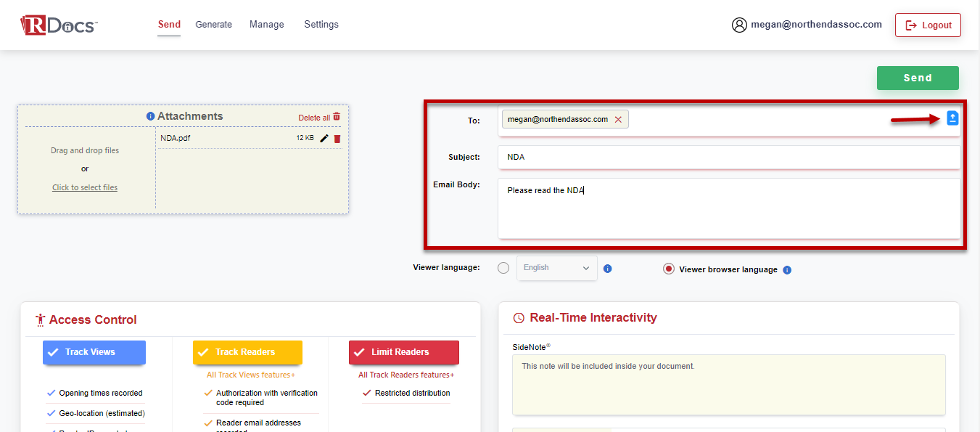Viewport: 980px width, 432px height.
Task: Open the user profile account icon
Action: (739, 24)
